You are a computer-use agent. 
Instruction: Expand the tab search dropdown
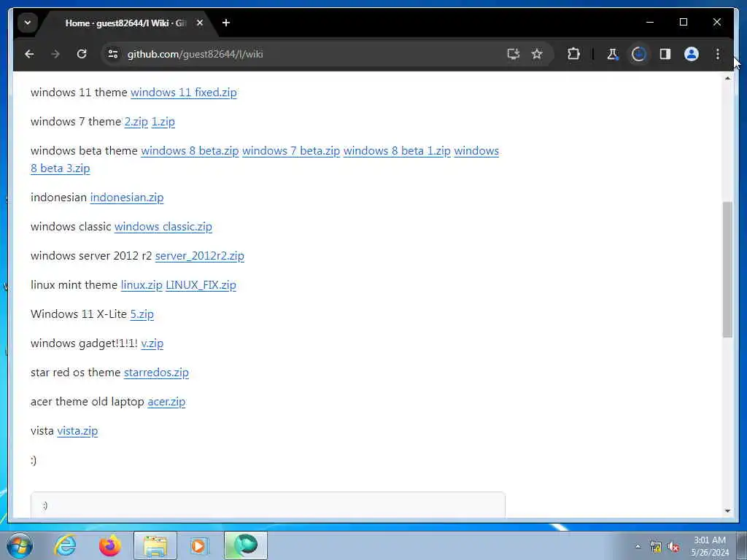pyautogui.click(x=28, y=23)
